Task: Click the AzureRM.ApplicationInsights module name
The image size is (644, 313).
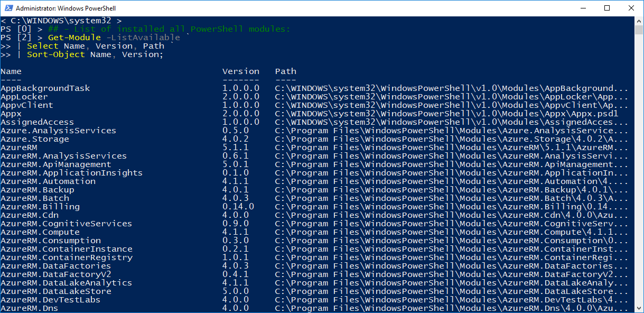Action: pos(72,173)
